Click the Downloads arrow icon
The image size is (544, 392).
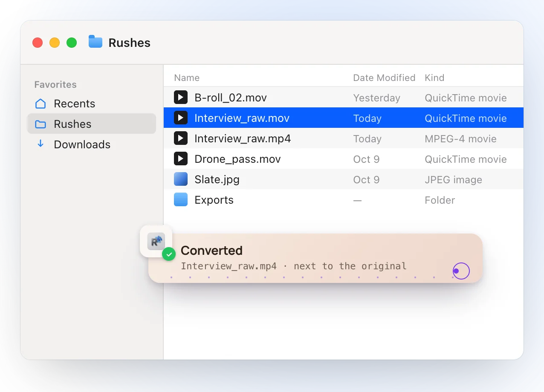coord(41,144)
